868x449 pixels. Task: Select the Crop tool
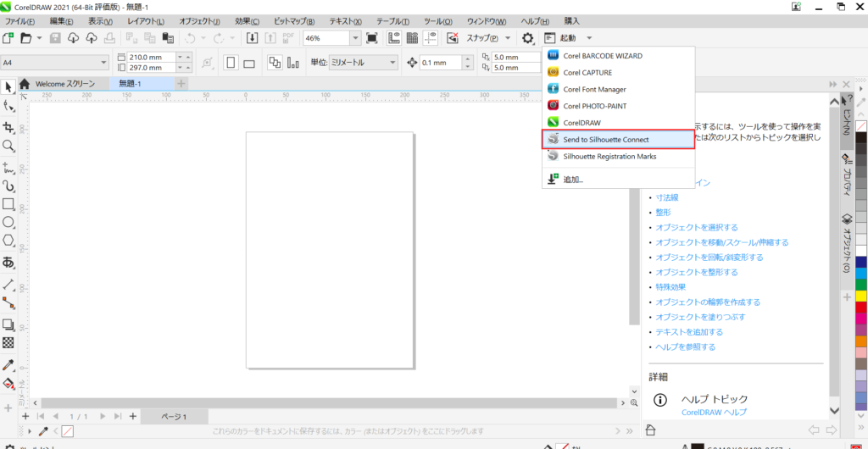8,126
